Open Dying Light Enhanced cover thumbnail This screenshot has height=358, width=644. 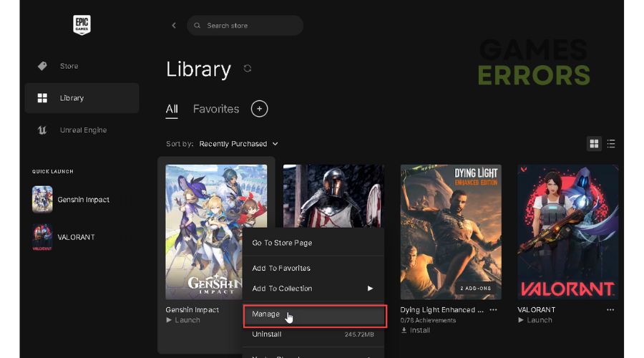(x=451, y=232)
